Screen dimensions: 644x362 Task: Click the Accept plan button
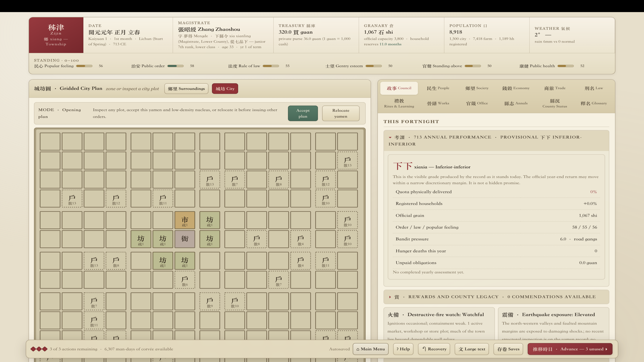pos(303,113)
